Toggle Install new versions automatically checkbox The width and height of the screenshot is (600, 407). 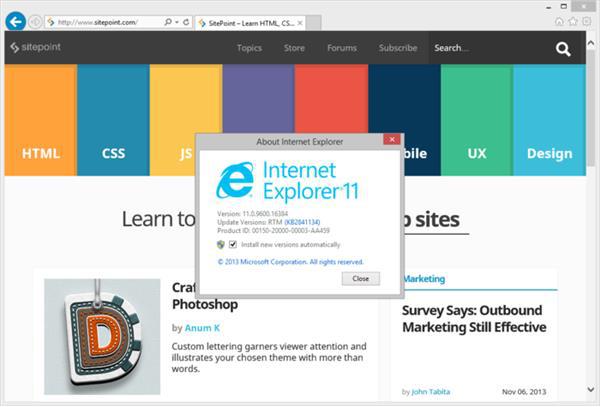pos(233,244)
